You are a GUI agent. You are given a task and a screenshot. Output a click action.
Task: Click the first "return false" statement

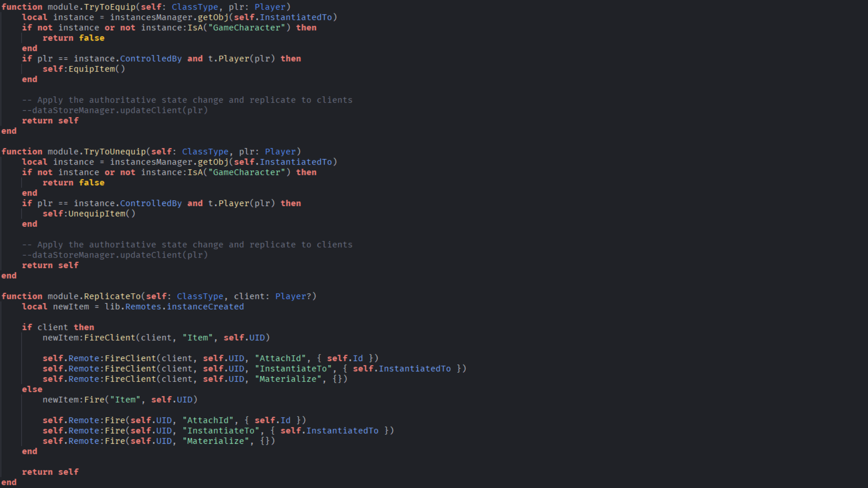point(73,38)
